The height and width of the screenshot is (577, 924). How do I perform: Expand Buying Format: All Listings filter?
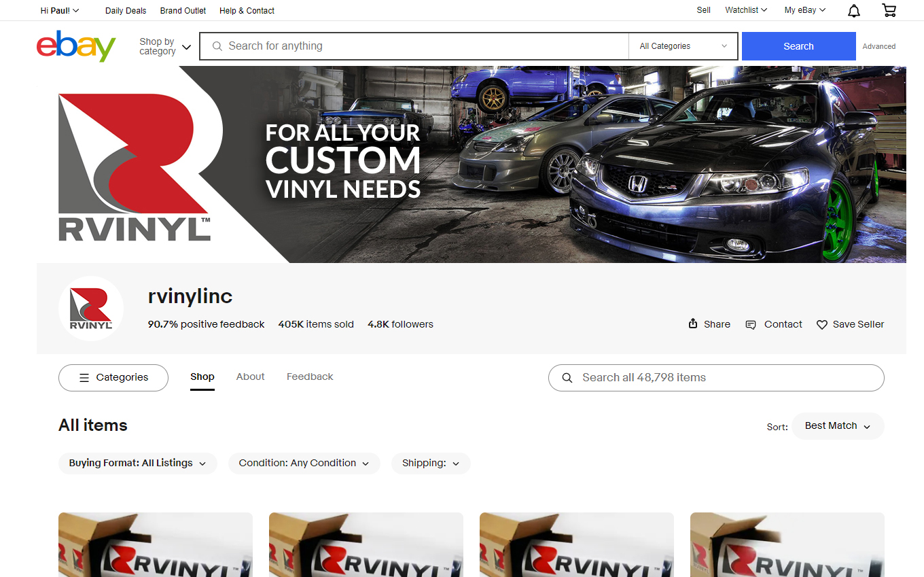pos(138,464)
